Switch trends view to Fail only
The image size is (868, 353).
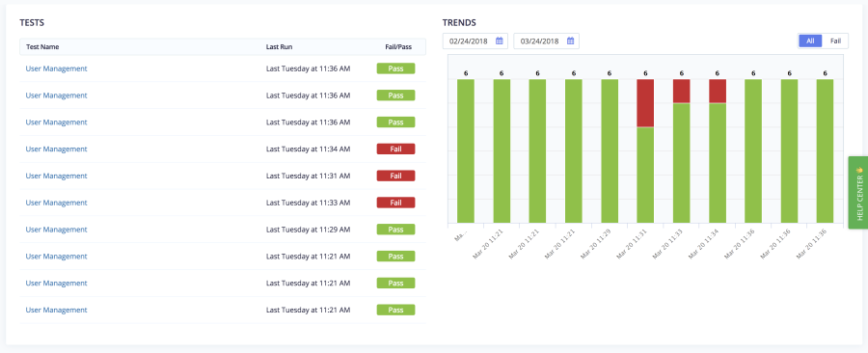835,41
